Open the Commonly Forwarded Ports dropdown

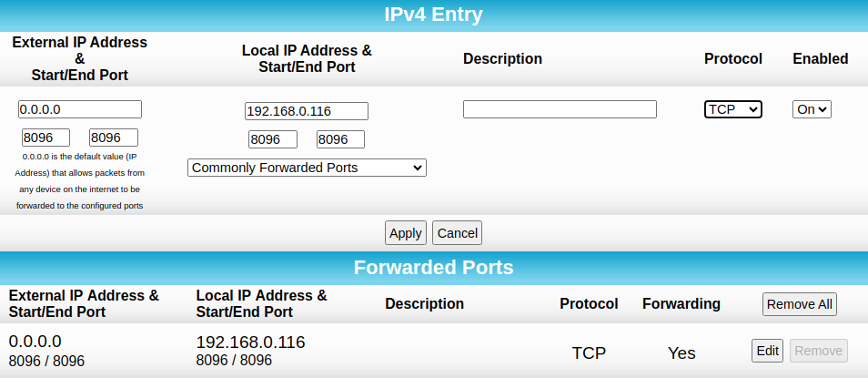(x=307, y=168)
